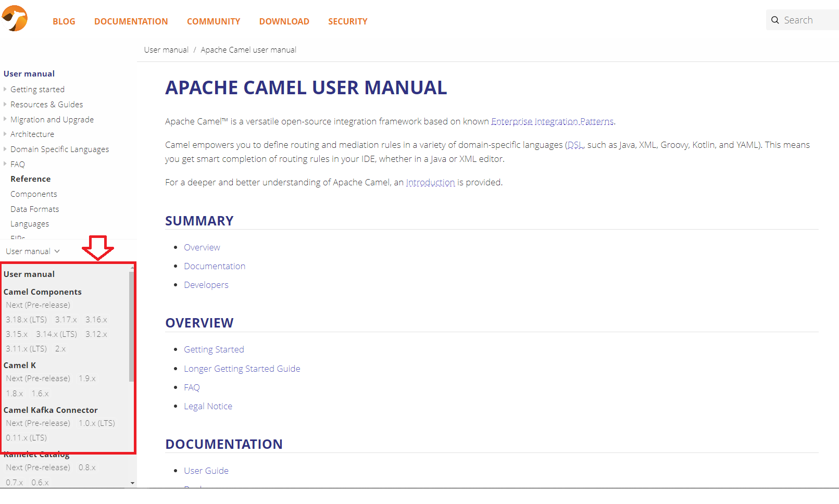Select Camel Components version 3.15.x
The height and width of the screenshot is (504, 839).
pyautogui.click(x=17, y=334)
